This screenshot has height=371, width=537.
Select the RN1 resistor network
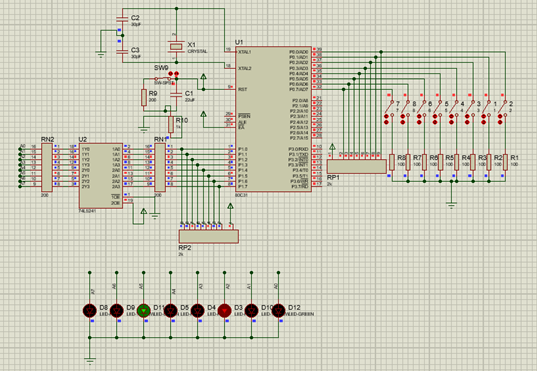(x=160, y=167)
